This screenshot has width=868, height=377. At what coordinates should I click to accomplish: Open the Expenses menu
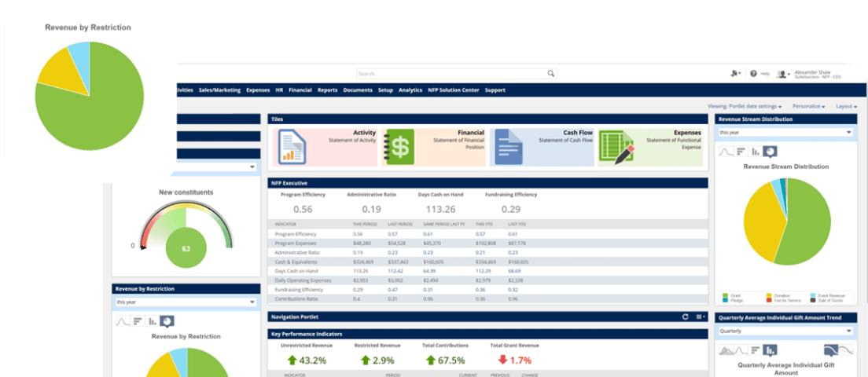(258, 90)
